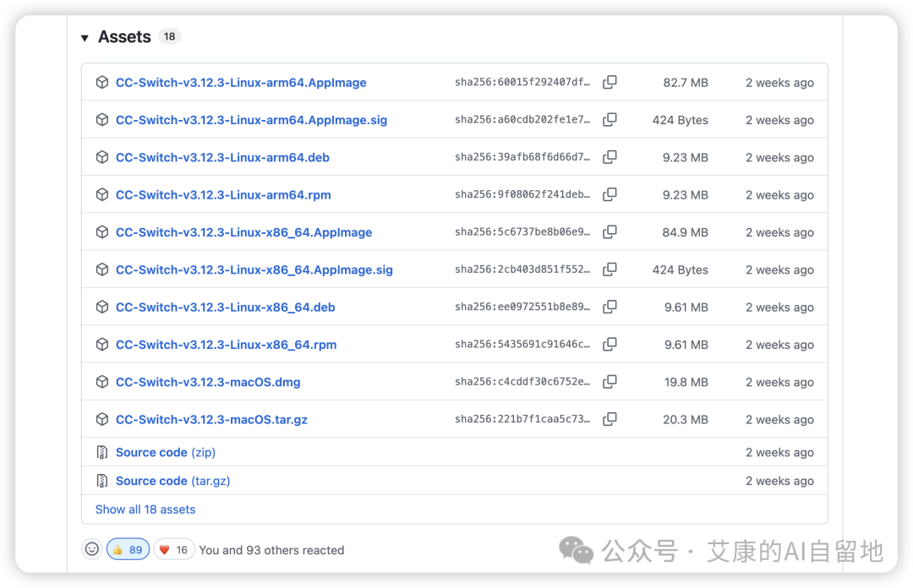Copy sha256 hash for Linux-x86_64.AppImage
The width and height of the screenshot is (913, 588).
coord(610,231)
